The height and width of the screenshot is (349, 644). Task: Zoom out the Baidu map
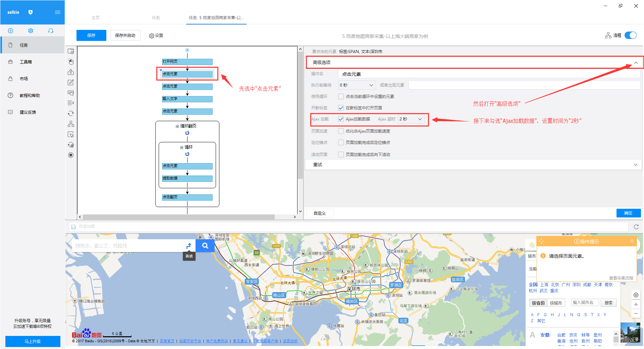point(636,313)
